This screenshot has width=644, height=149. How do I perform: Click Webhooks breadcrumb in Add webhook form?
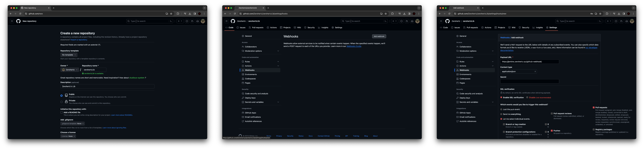tap(505, 38)
